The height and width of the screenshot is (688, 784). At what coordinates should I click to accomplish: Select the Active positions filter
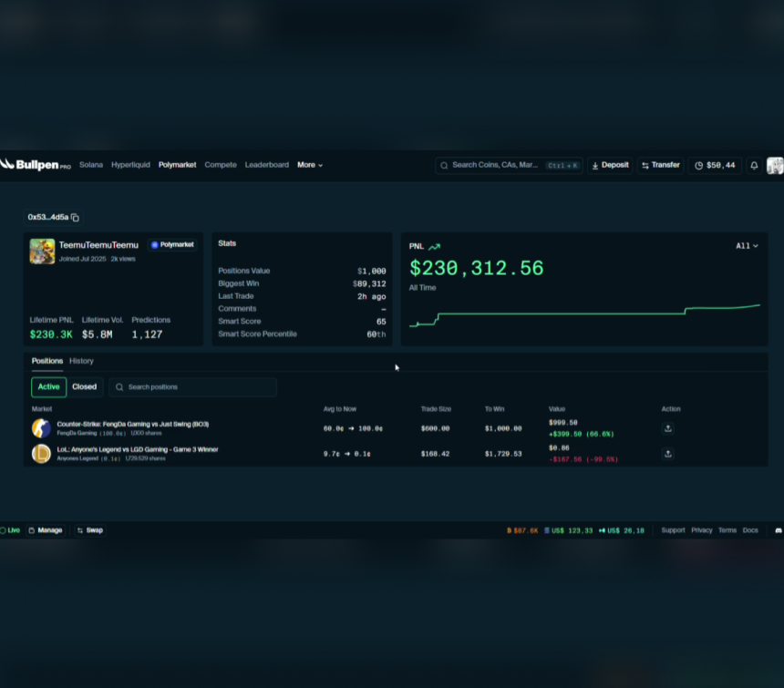coord(48,387)
